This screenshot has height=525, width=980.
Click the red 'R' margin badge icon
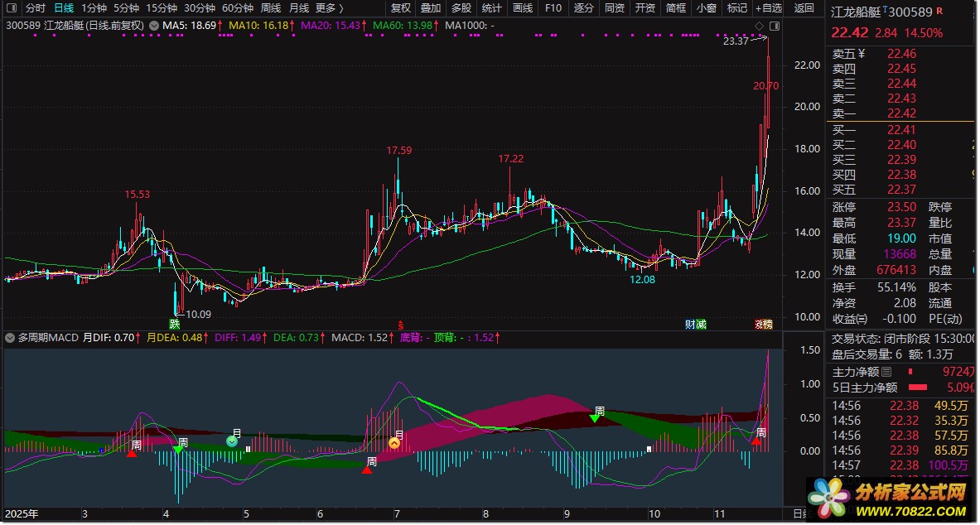[x=939, y=12]
